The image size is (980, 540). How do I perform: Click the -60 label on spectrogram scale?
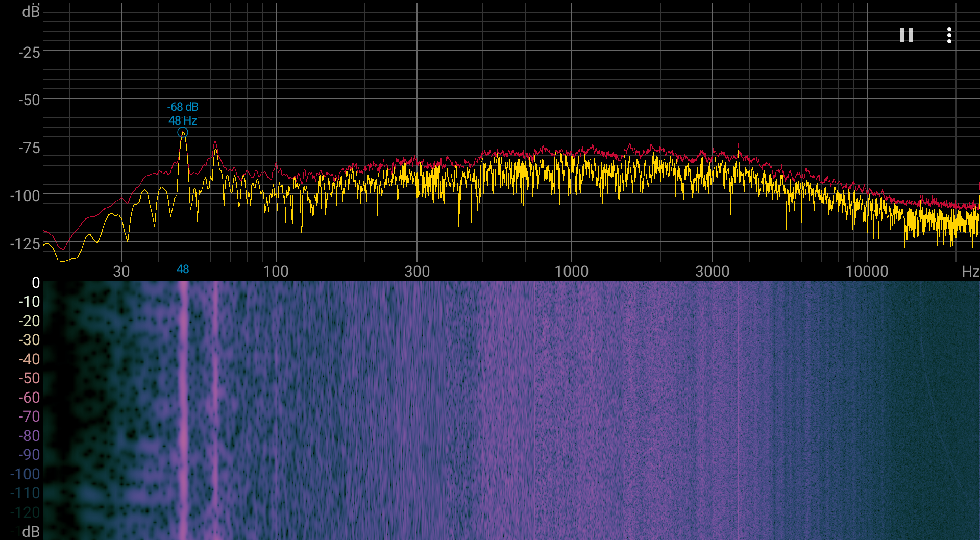coord(29,397)
